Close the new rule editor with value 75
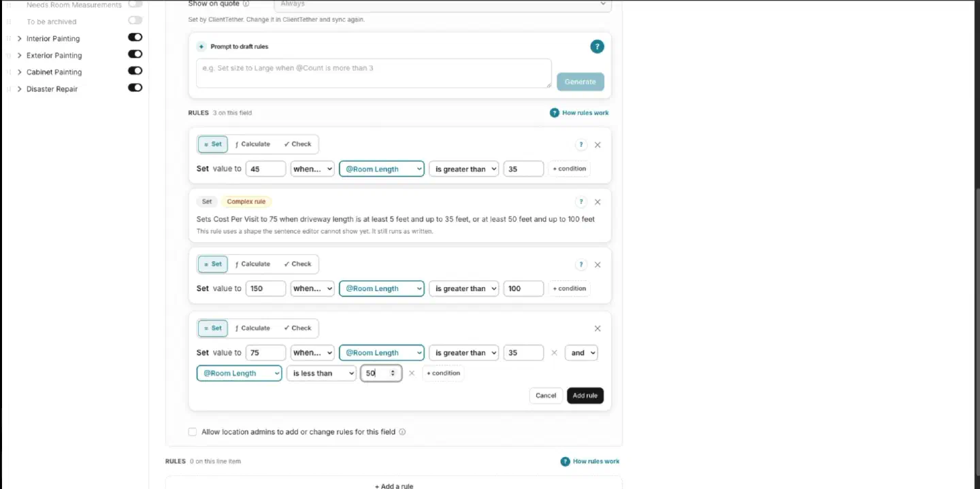The image size is (980, 489). [x=598, y=328]
